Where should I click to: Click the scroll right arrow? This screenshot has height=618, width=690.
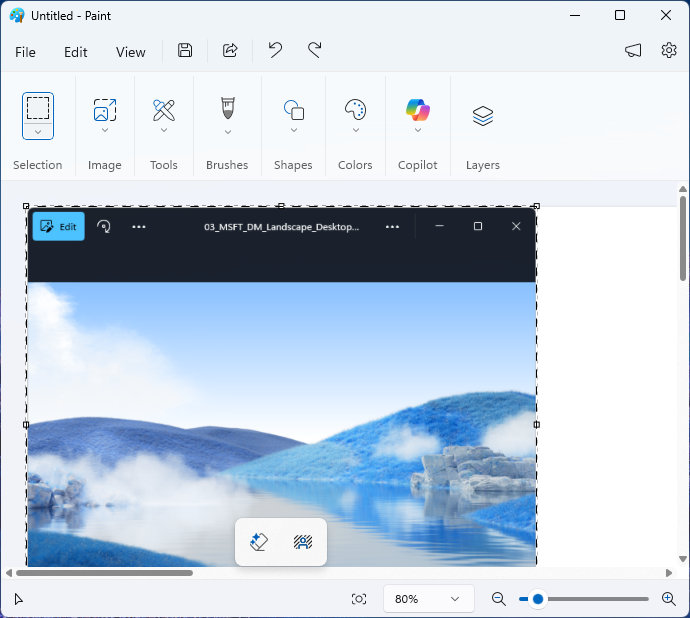pos(669,573)
